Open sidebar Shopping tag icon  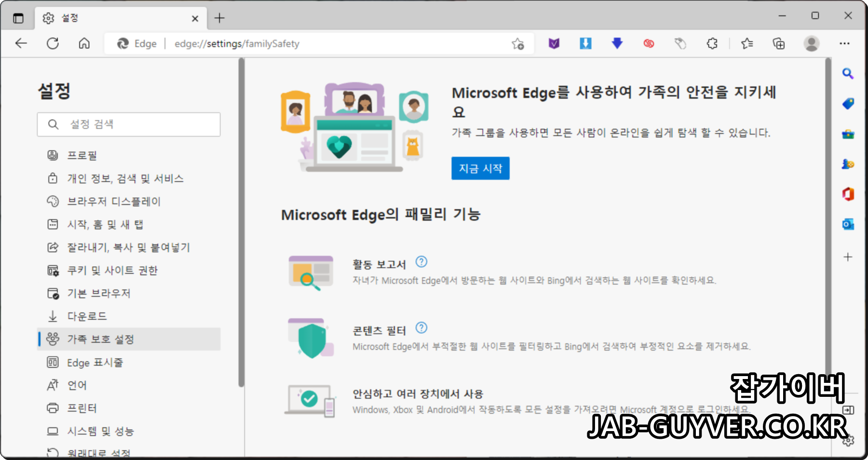pos(848,104)
